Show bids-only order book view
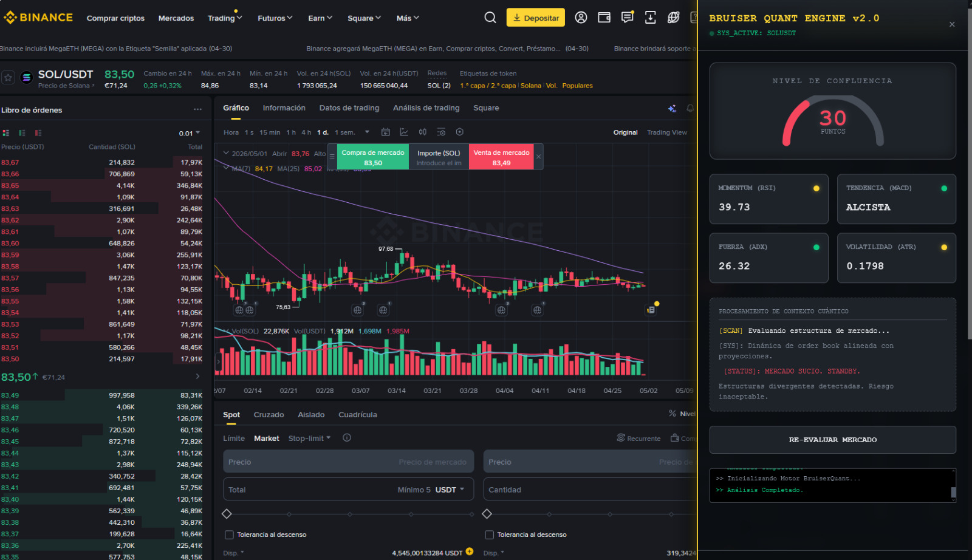This screenshot has width=972, height=560. click(22, 133)
